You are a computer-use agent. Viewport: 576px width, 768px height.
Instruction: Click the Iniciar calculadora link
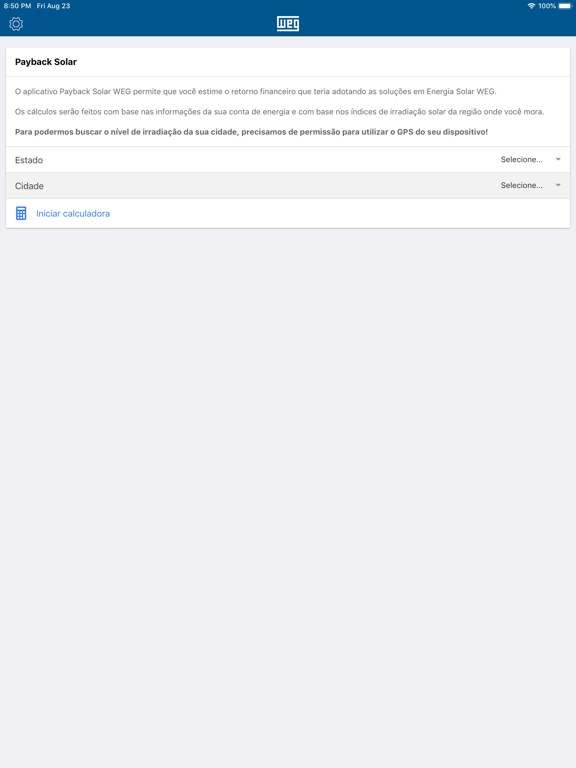click(73, 214)
